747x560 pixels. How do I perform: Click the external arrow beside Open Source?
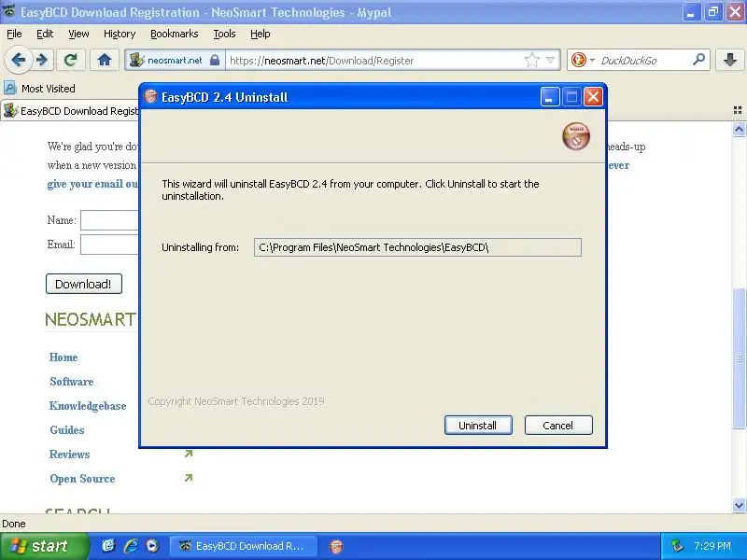tap(189, 477)
